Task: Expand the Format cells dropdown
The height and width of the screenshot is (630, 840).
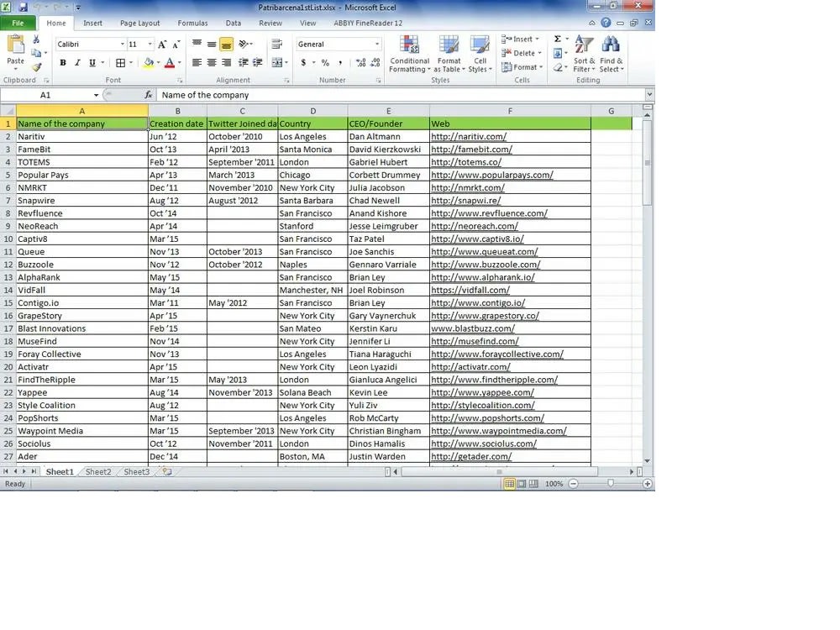Action: pyautogui.click(x=541, y=67)
